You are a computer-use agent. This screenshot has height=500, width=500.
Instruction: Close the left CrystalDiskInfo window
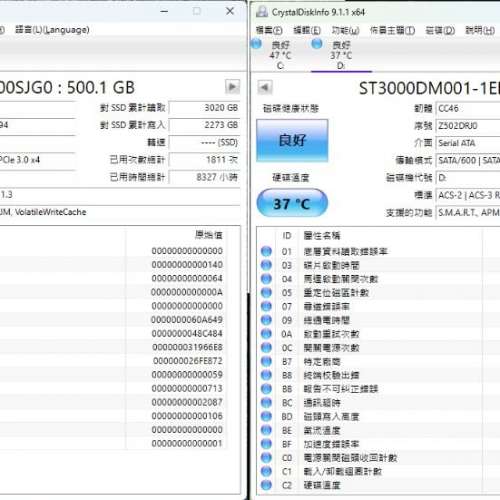[230, 11]
